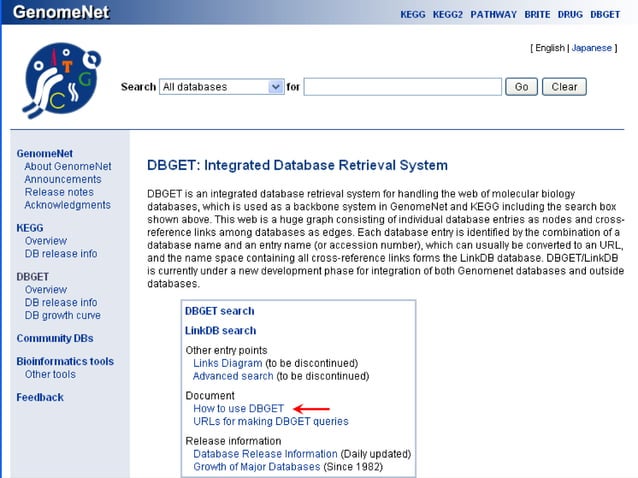Click the 'Document' label in box
This screenshot has height=478, width=638.
[x=210, y=395]
